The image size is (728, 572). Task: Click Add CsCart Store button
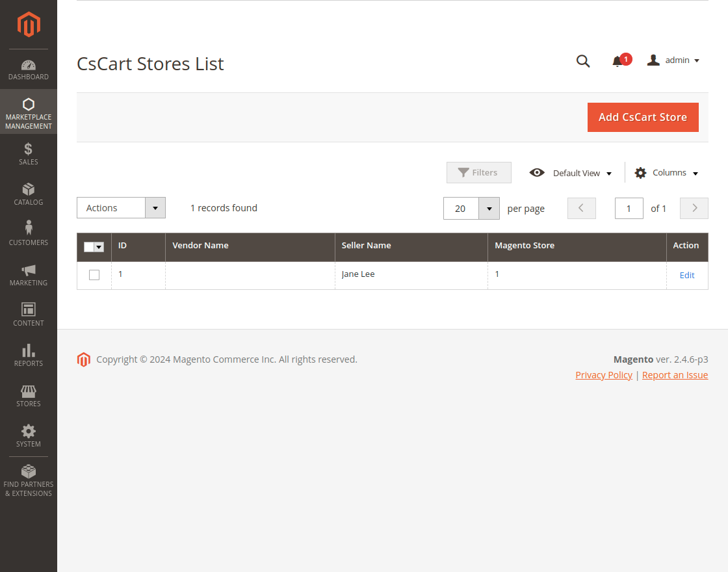click(x=643, y=117)
